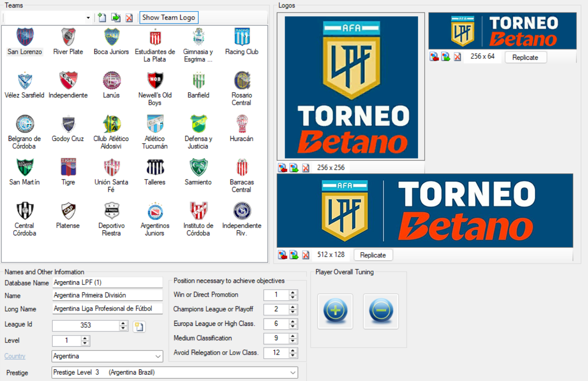588x381 pixels.
Task: Select the Independiente team crest
Action: pyautogui.click(x=68, y=80)
